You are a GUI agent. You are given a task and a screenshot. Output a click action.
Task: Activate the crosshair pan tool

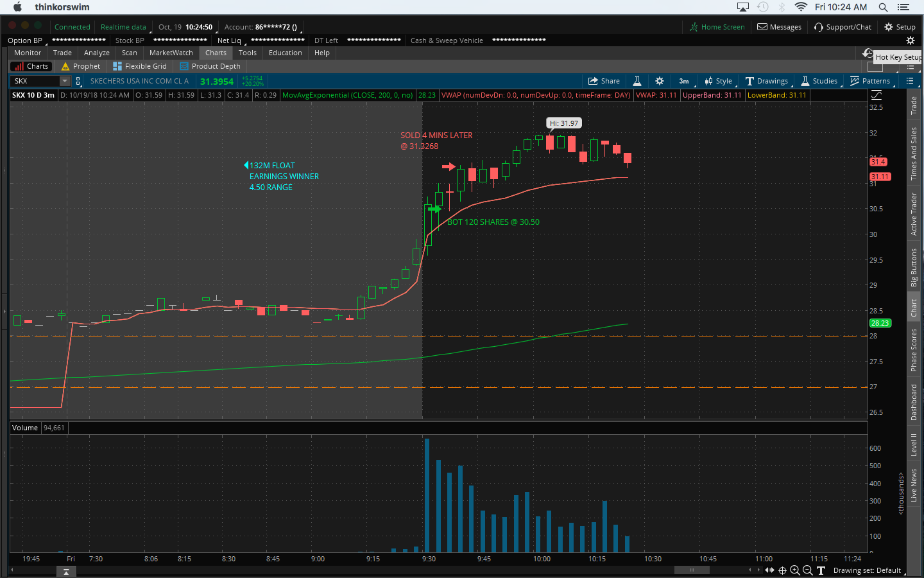tap(782, 570)
